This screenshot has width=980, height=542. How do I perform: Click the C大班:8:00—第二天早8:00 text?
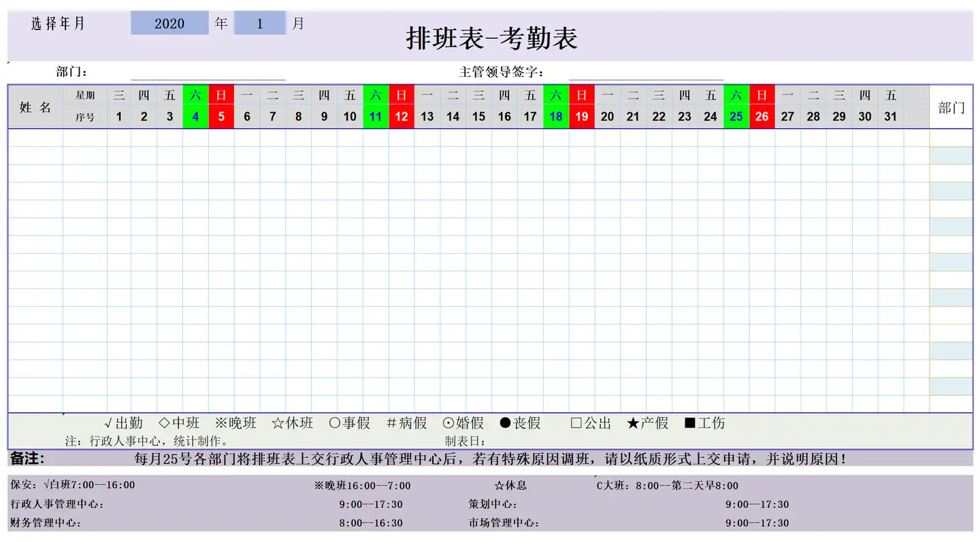coord(668,486)
